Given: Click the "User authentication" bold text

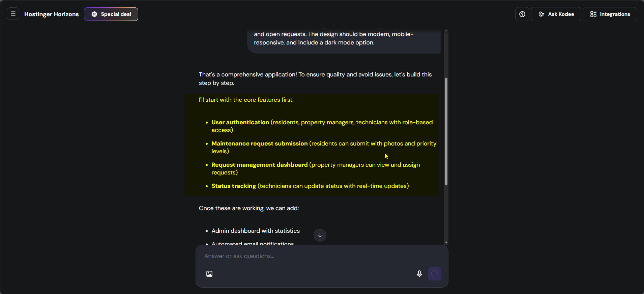Looking at the screenshot, I should pos(240,122).
